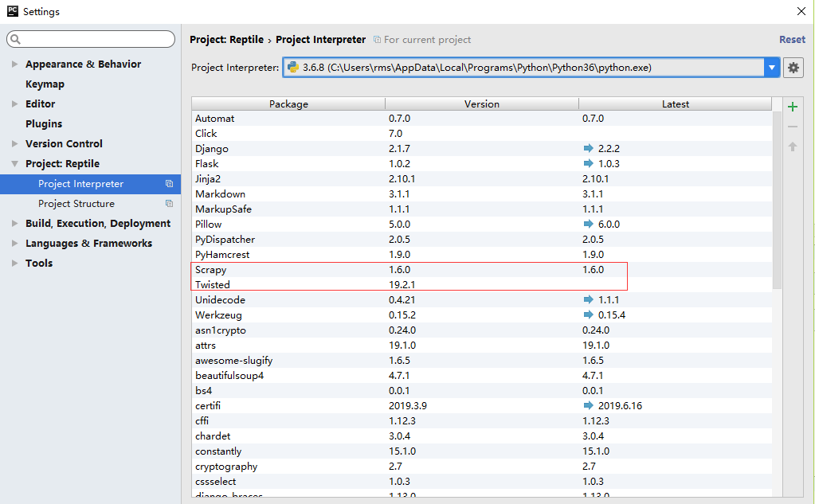Expand the Appearance & Behavior section

[x=15, y=64]
